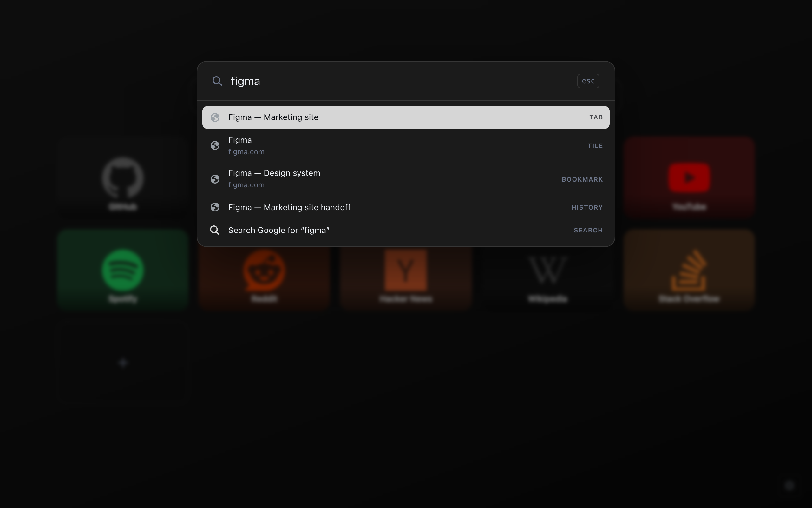Viewport: 812px width, 508px height.
Task: Open the blurred Stack Overflow tile
Action: click(x=689, y=270)
